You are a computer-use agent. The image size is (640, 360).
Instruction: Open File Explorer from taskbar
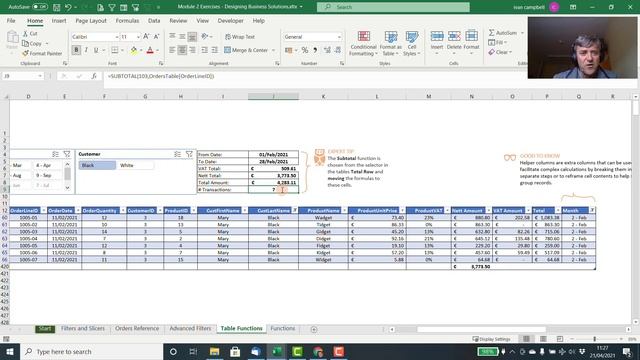click(215, 351)
